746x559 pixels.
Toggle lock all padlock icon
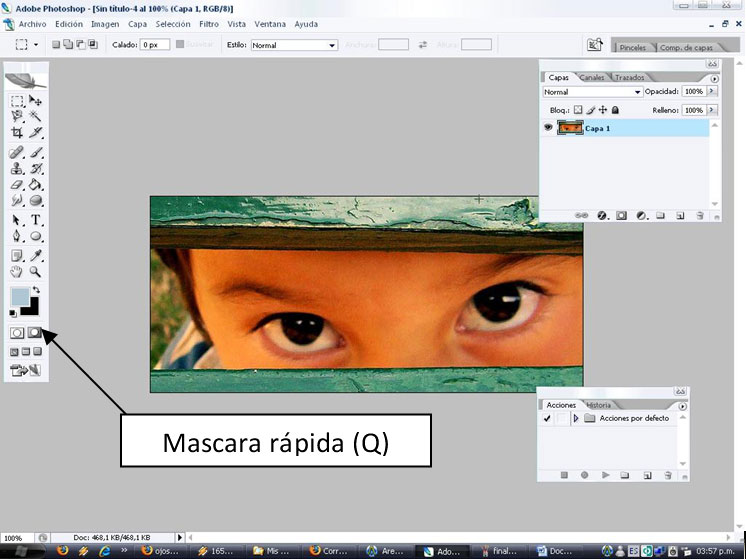point(615,110)
